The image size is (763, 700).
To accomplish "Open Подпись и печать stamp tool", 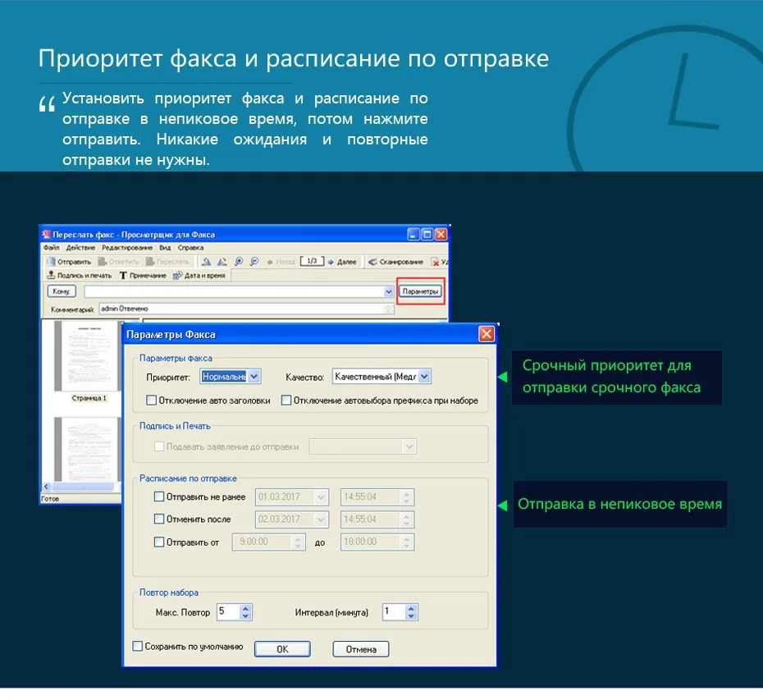I will pos(80,276).
